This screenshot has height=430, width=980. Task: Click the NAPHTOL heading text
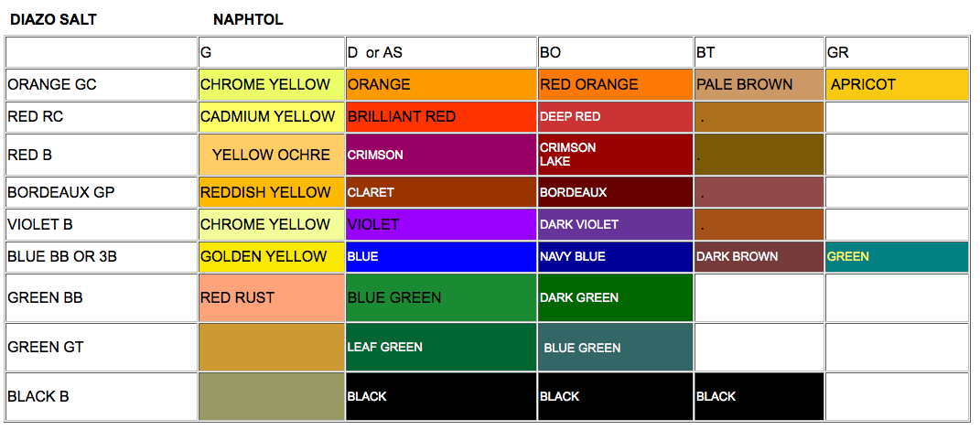coord(248,19)
